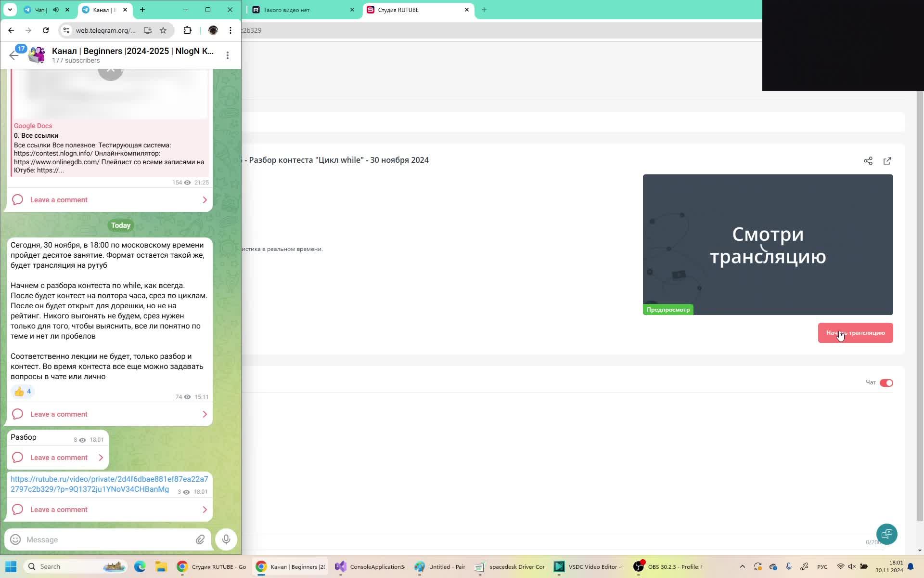The width and height of the screenshot is (924, 578).
Task: Open the Chrome extensions puzzle icon
Action: pos(187,30)
